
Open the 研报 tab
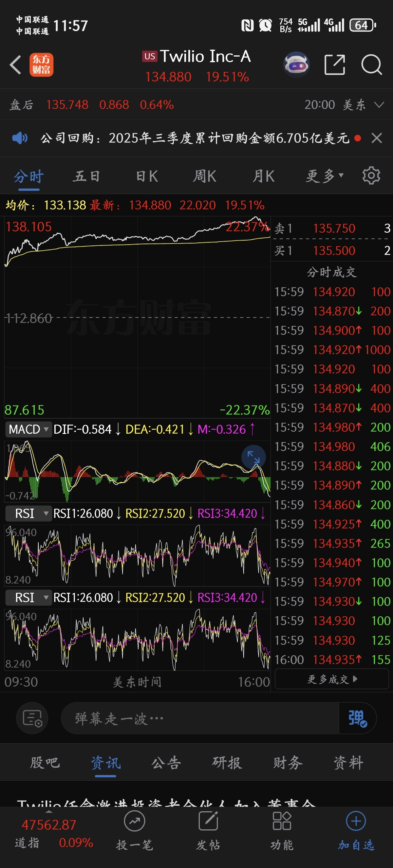pos(227,763)
